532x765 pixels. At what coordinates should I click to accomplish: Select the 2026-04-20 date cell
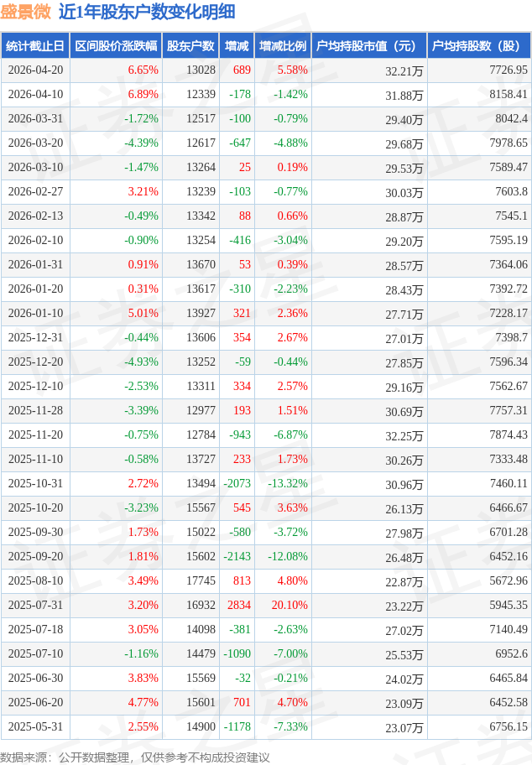[34, 70]
